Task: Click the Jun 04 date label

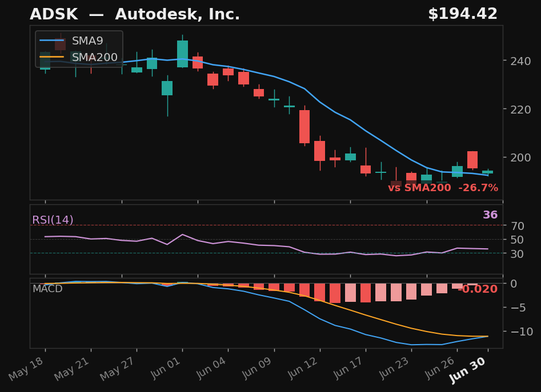Action: point(211,368)
